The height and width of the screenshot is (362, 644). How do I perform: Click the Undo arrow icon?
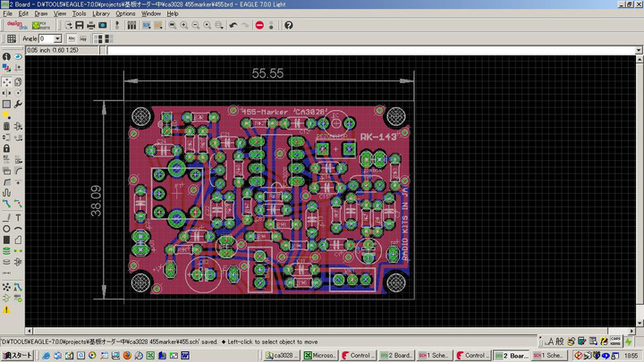tap(233, 25)
